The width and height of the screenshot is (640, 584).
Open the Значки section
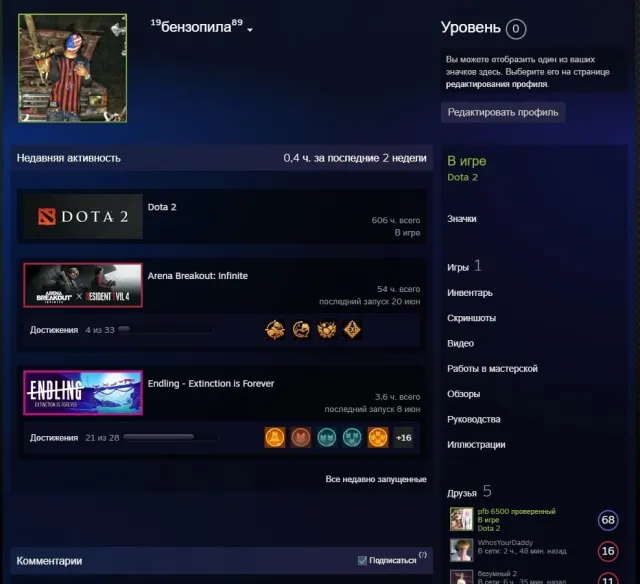point(462,219)
